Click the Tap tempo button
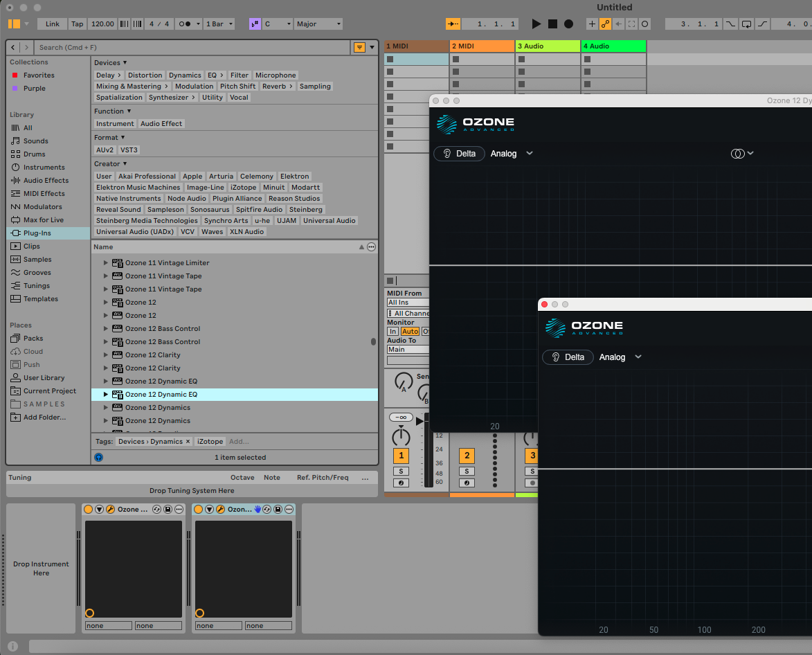The width and height of the screenshot is (812, 655). coord(77,24)
